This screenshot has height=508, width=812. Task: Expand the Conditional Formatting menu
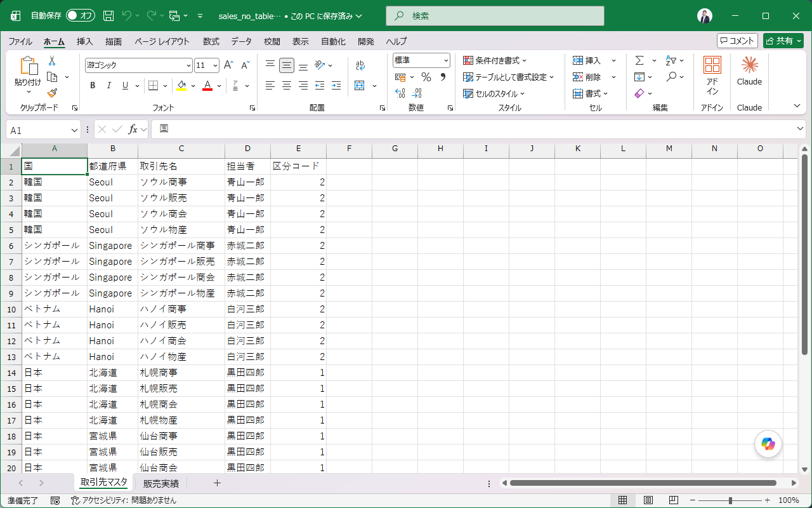pyautogui.click(x=495, y=60)
